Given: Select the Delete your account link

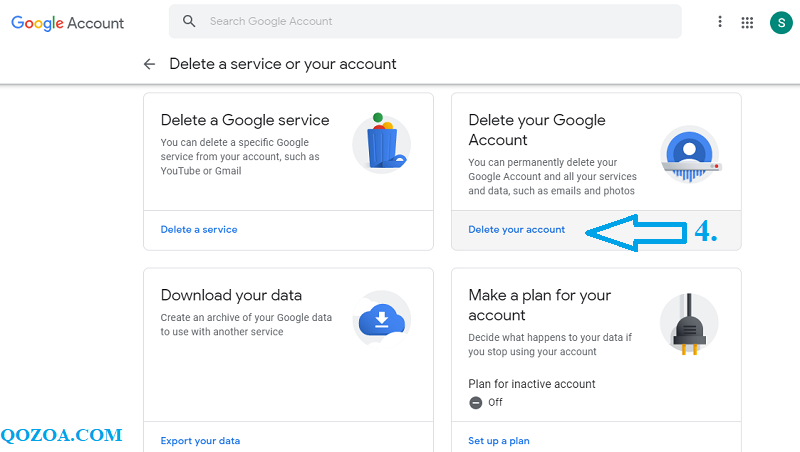Looking at the screenshot, I should (x=516, y=229).
